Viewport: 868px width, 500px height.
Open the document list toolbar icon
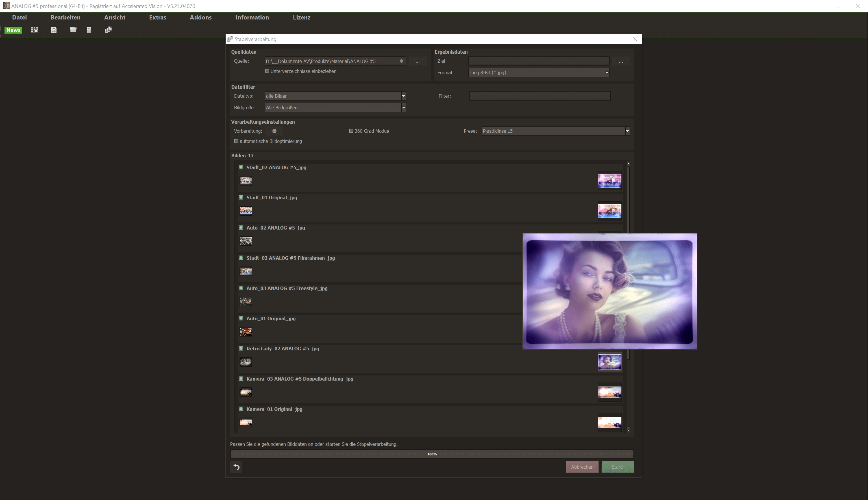(89, 30)
